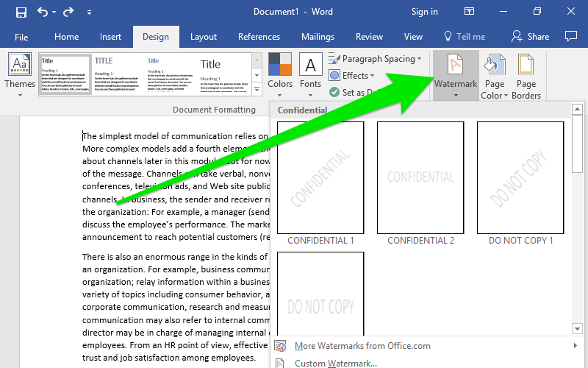
Task: Open the Fonts button
Action: (310, 74)
